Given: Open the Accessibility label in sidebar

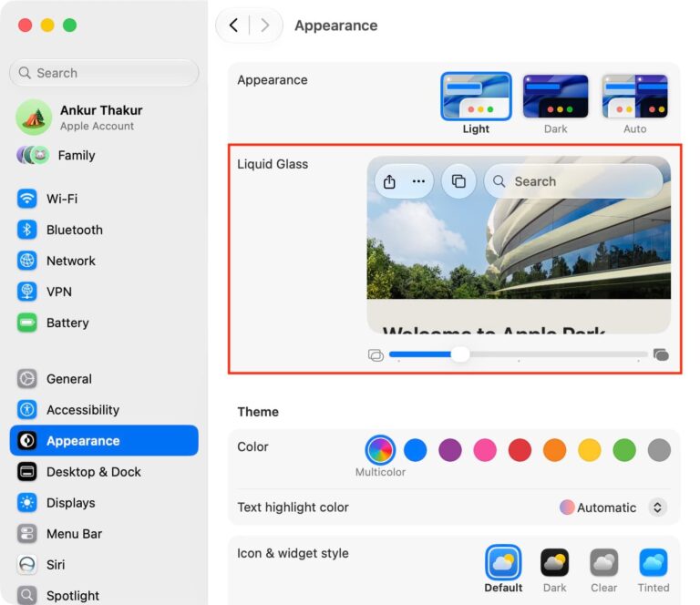Looking at the screenshot, I should click(83, 410).
